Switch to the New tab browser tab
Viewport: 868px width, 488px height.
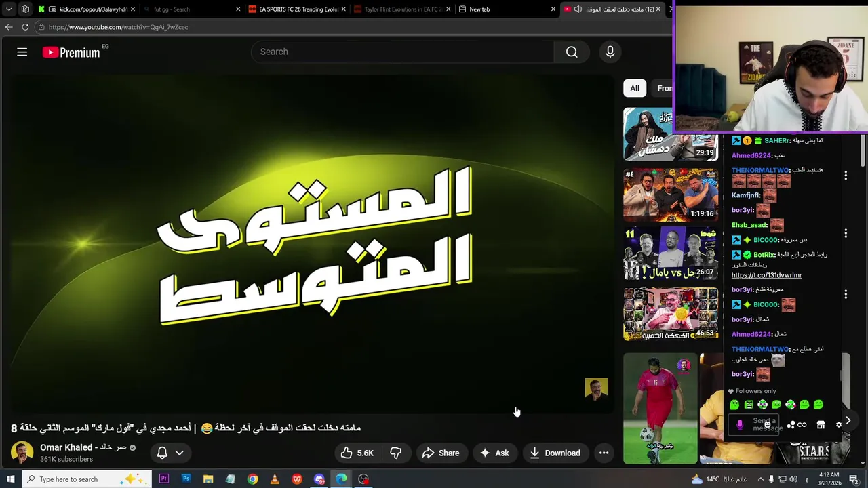click(507, 9)
